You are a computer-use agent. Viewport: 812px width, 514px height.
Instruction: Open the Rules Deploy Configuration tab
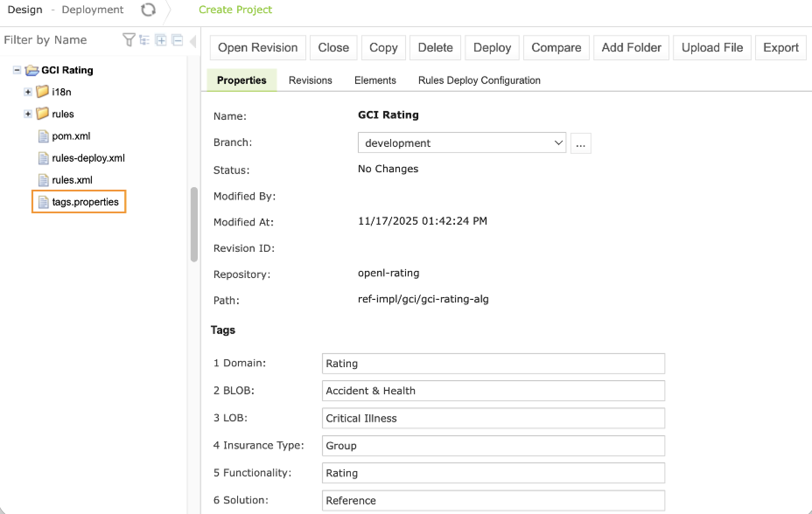479,80
